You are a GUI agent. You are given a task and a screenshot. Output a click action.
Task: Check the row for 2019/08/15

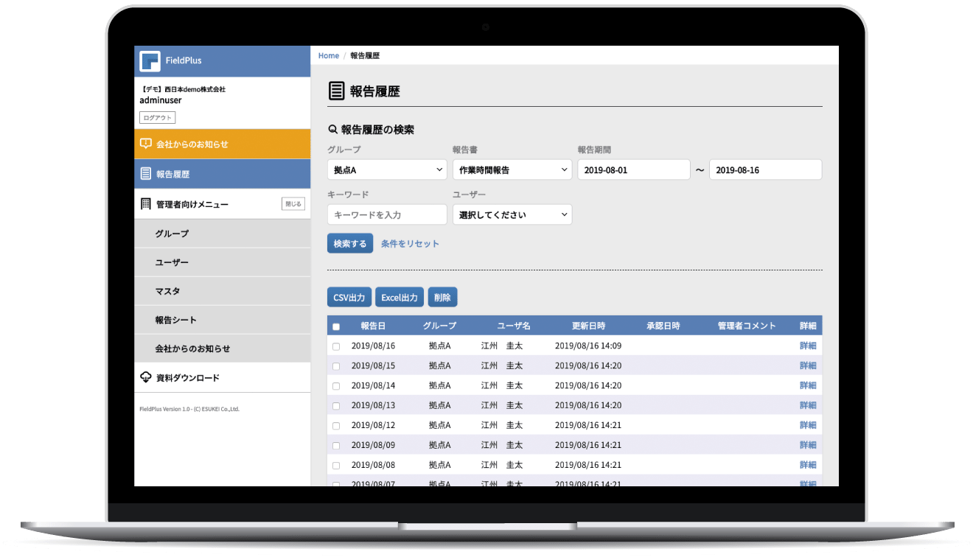pos(336,366)
